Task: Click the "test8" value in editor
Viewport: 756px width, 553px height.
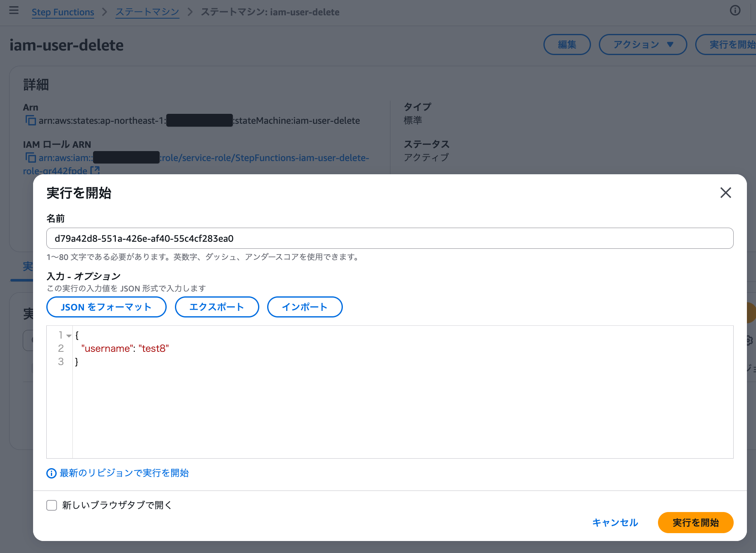Action: point(154,349)
